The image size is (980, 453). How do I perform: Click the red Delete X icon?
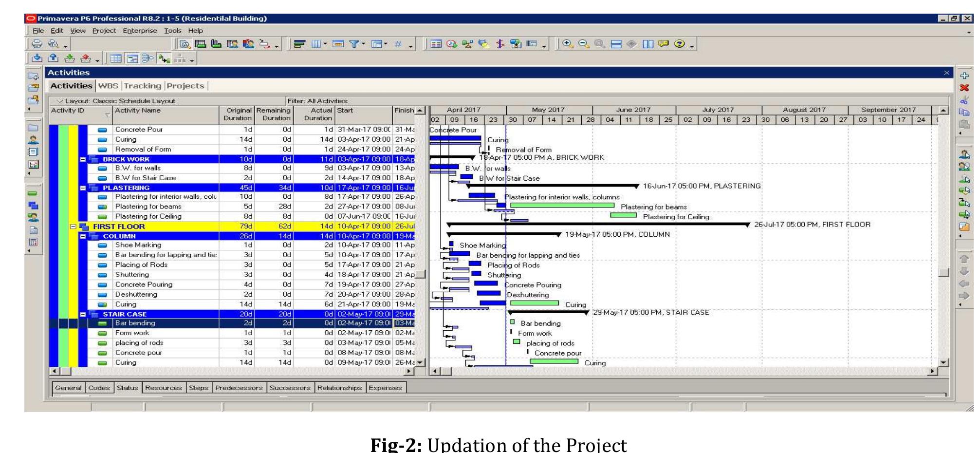tap(964, 88)
